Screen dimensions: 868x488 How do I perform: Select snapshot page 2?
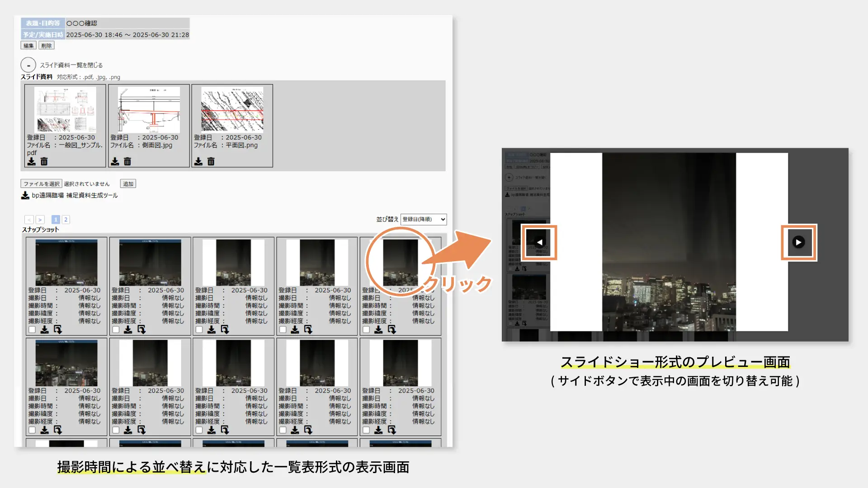click(66, 220)
